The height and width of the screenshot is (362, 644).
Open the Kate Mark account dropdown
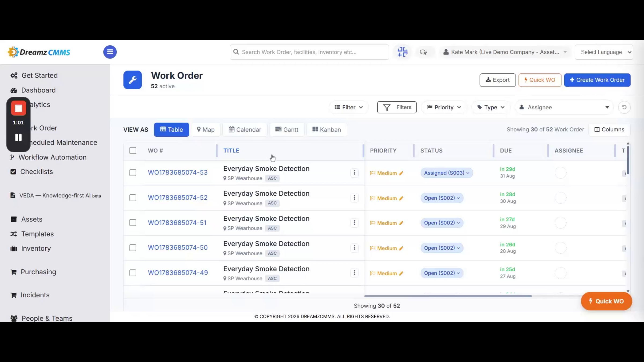pos(505,52)
